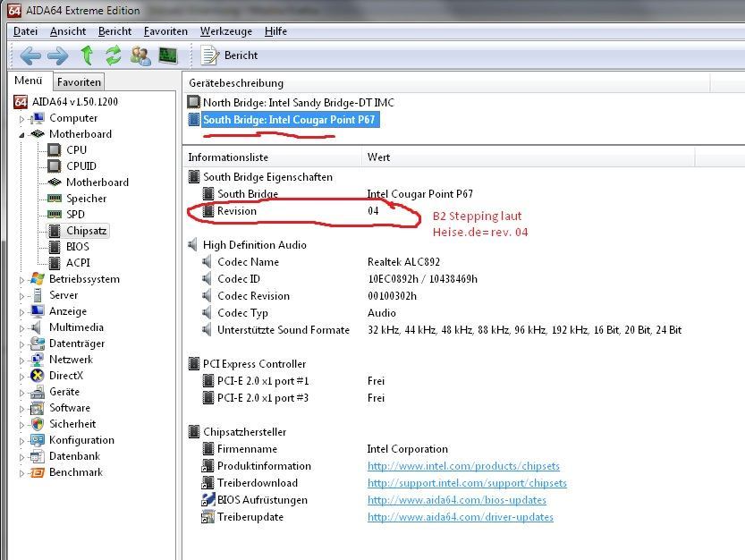The width and height of the screenshot is (745, 560).
Task: Click the Datenträger drive icon
Action: 37,344
